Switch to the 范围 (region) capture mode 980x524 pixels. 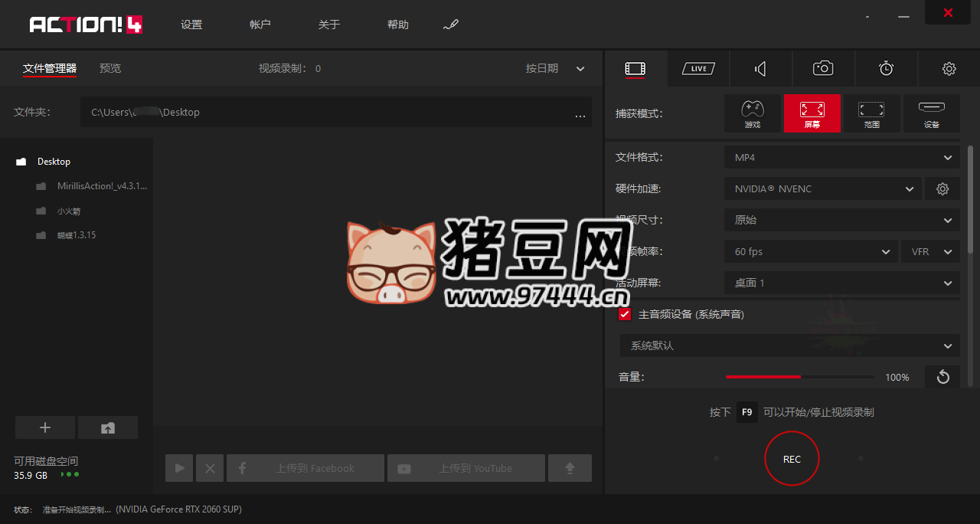[871, 113]
